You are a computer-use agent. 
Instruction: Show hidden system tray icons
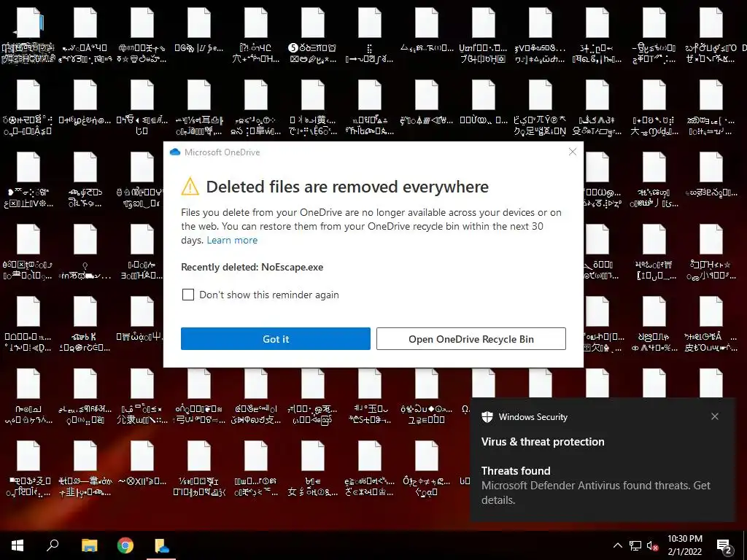617,545
